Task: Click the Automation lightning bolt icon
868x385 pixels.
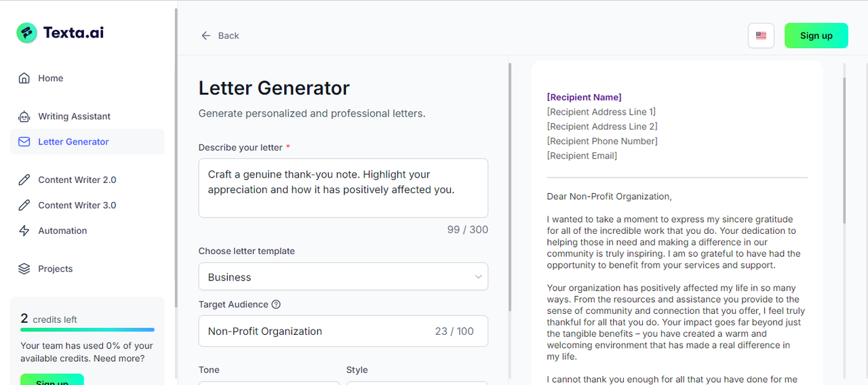Action: [x=24, y=230]
